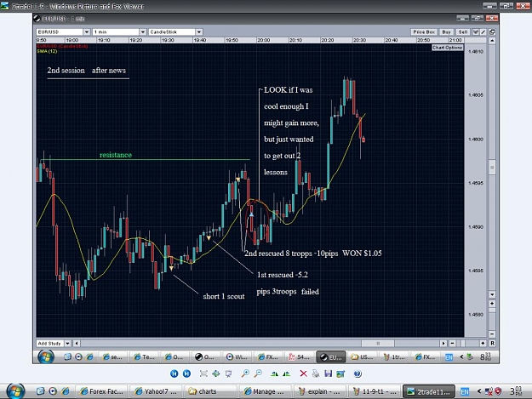This screenshot has width=532, height=399.
Task: Open the Add Study dropdown
Action: point(67,344)
